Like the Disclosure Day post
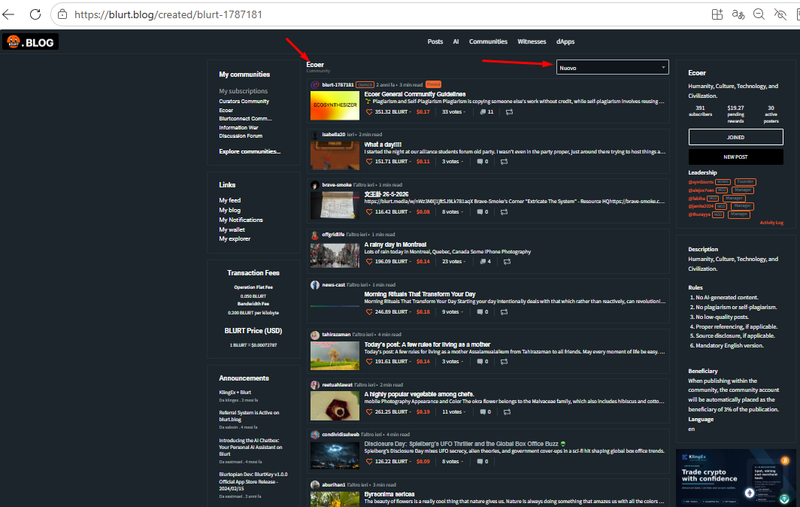This screenshot has width=800, height=507. (369, 462)
